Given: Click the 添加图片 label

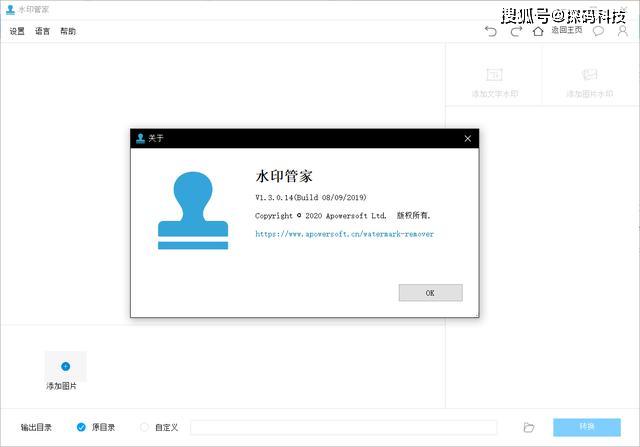Looking at the screenshot, I should 61,386.
